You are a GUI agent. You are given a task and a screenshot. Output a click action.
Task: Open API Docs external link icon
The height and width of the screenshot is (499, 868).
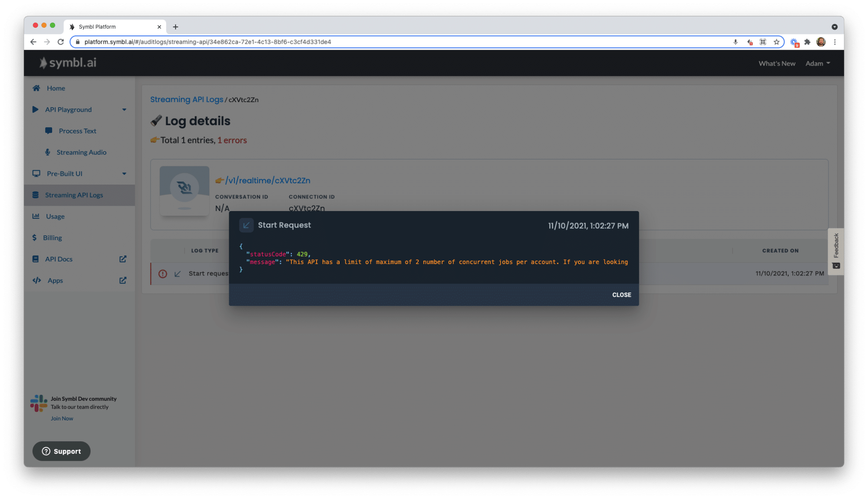coord(123,259)
